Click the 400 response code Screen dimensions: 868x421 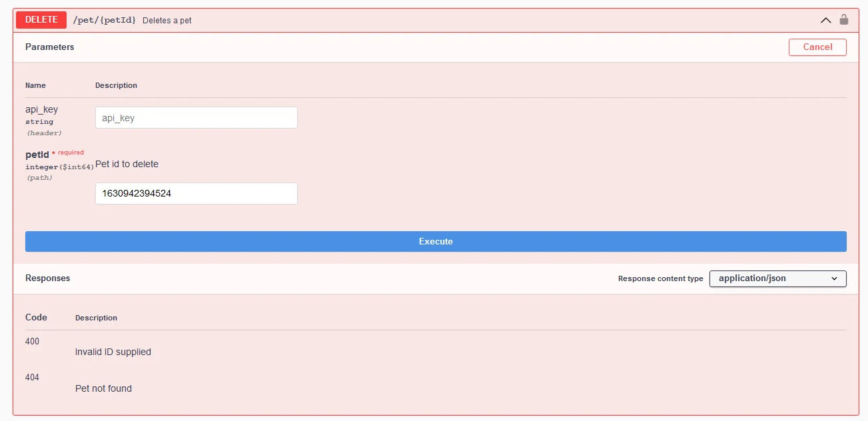(32, 341)
